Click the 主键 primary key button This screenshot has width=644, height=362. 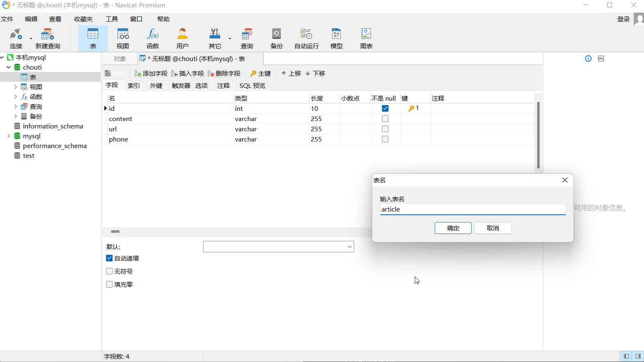(260, 73)
